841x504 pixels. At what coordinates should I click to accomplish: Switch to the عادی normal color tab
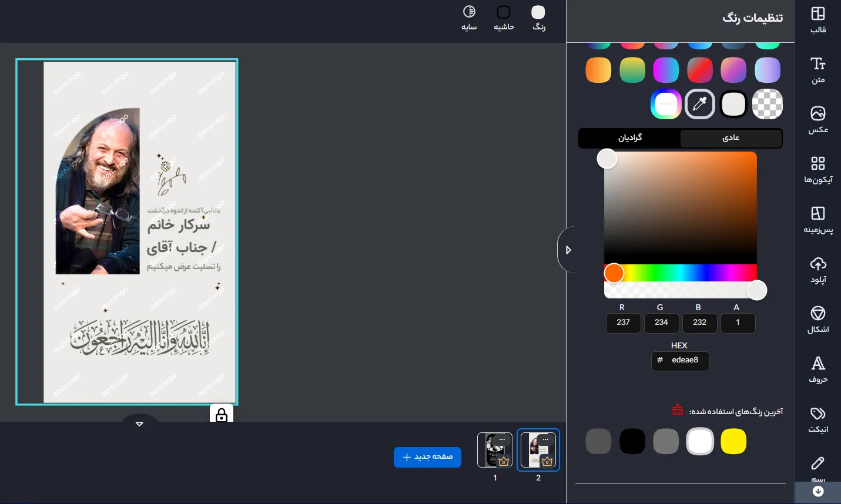731,138
